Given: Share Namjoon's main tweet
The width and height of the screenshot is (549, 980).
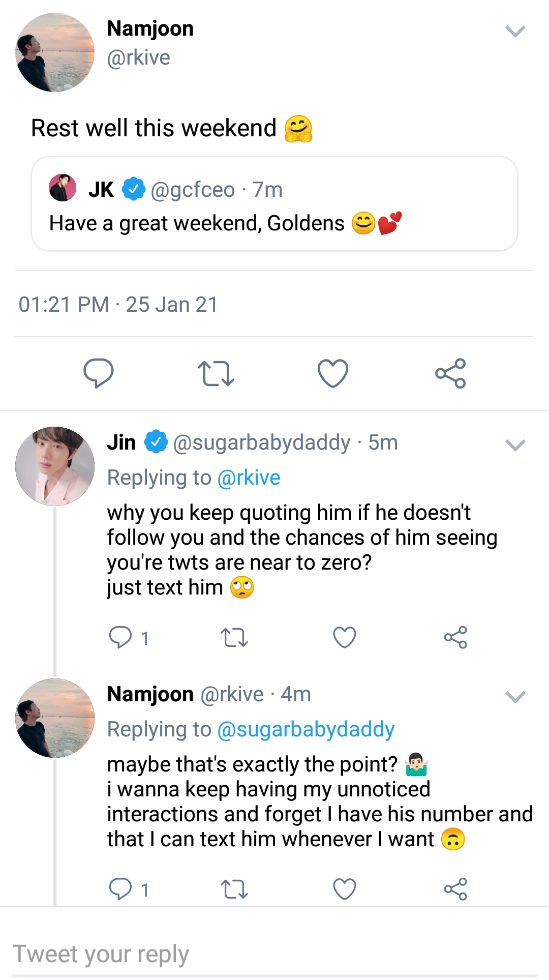Looking at the screenshot, I should pyautogui.click(x=450, y=373).
